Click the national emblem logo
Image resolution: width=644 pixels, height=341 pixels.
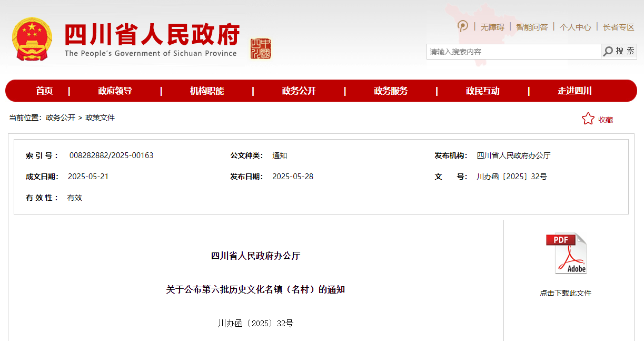[32, 39]
